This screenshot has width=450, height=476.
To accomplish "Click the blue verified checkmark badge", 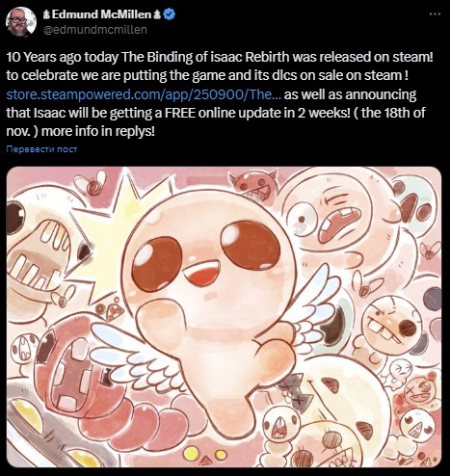I will pos(170,14).
